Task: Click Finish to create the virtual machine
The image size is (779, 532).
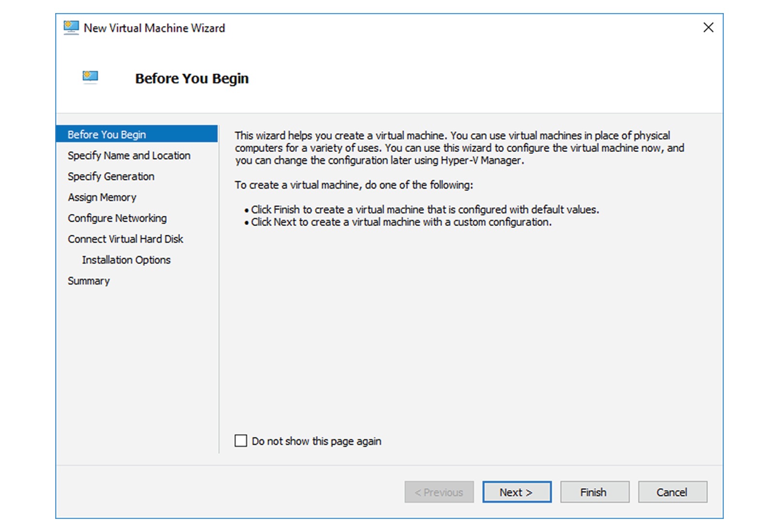Action: (594, 492)
